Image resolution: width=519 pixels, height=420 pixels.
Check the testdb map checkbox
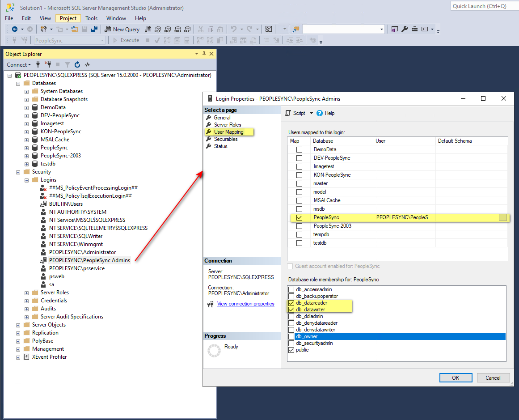(x=299, y=243)
